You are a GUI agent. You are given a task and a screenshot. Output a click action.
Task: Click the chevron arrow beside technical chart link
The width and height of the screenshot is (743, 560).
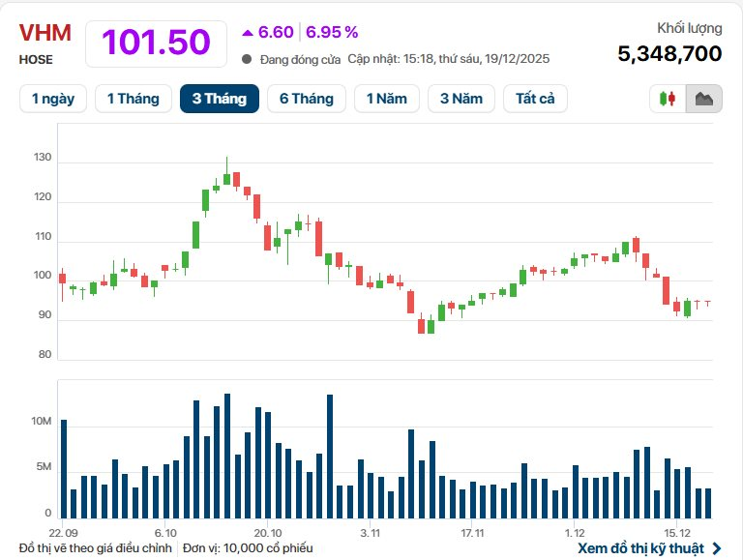tap(717, 548)
